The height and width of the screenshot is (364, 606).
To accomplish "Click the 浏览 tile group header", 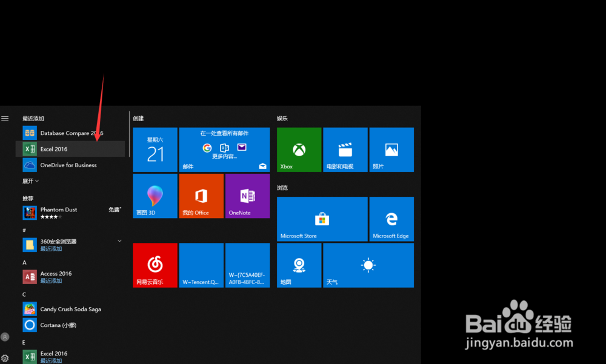I will 282,188.
